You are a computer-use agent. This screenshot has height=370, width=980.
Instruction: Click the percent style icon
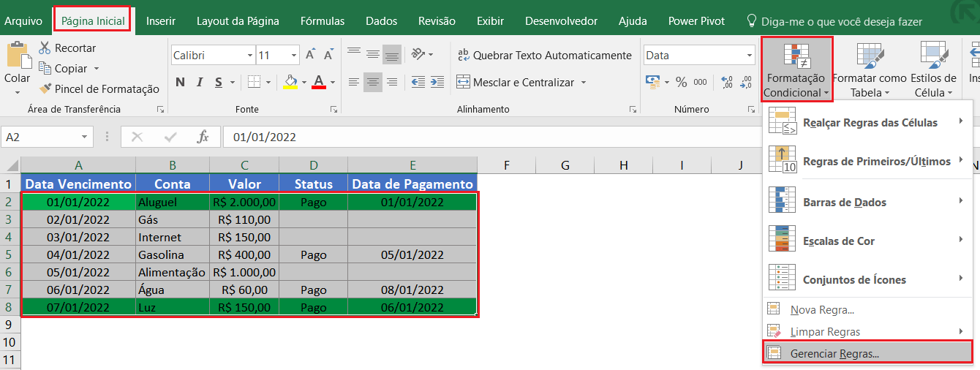pos(681,82)
